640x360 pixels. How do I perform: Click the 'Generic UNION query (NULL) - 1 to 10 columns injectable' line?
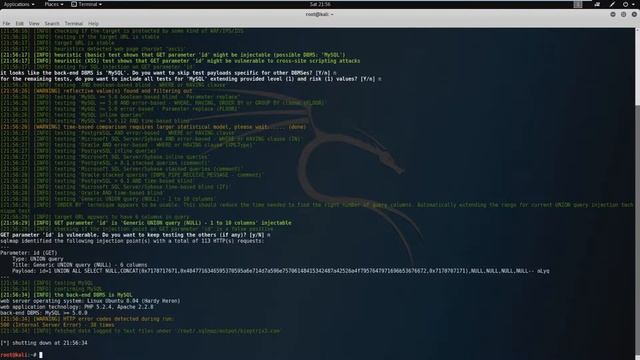(x=146, y=223)
